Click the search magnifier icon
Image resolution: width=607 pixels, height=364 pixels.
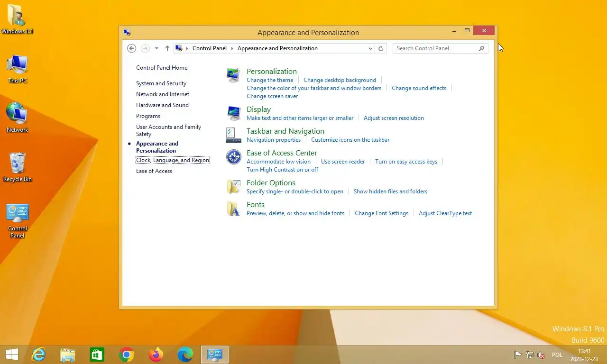(481, 48)
